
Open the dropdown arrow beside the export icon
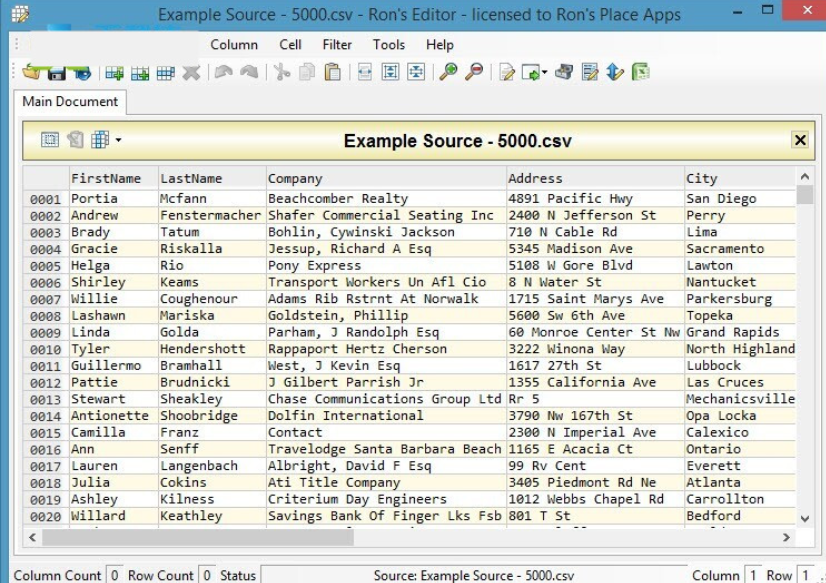(x=545, y=72)
